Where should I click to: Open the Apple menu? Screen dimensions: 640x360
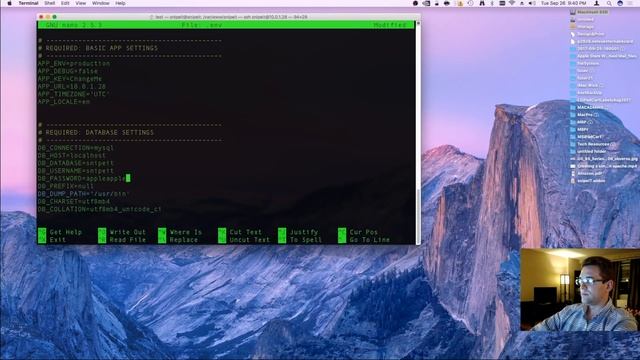click(9, 3)
